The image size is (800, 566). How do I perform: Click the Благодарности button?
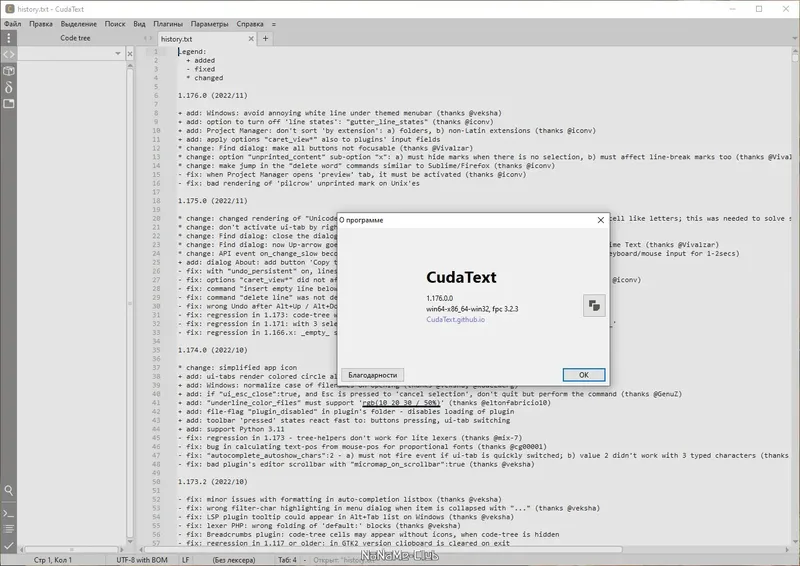tap(372, 375)
